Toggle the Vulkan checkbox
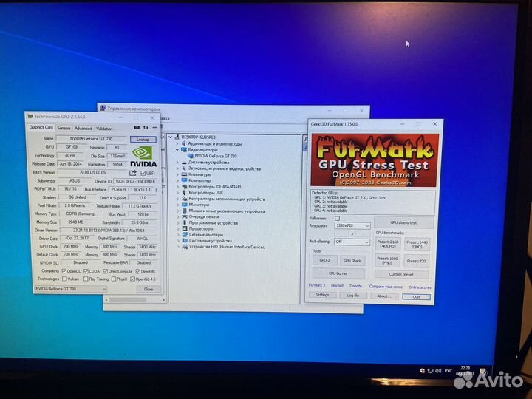532x399 pixels. (x=64, y=279)
